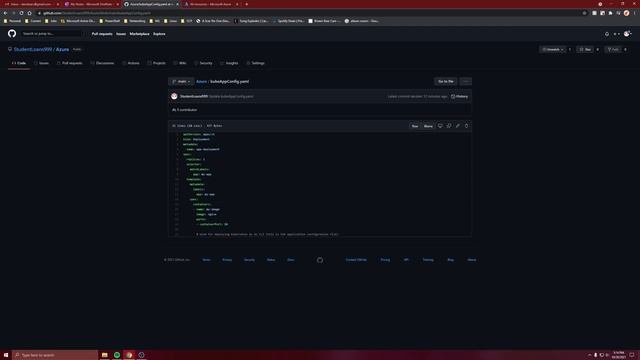Open the footer About link
This screenshot has width=640, height=360.
tap(472, 260)
